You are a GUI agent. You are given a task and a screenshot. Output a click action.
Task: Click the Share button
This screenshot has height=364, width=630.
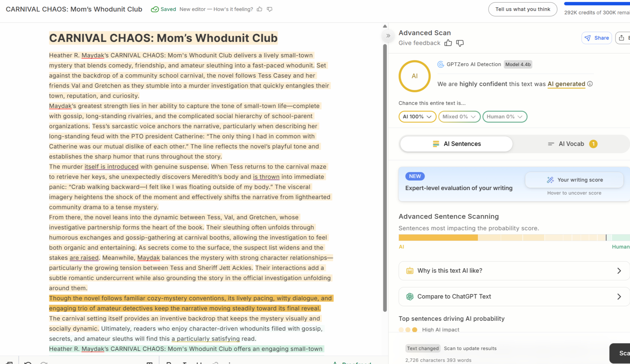[596, 38]
